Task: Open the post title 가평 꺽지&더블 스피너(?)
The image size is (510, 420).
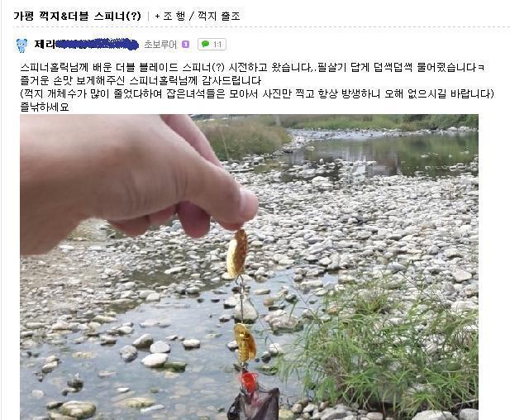Action: (77, 16)
